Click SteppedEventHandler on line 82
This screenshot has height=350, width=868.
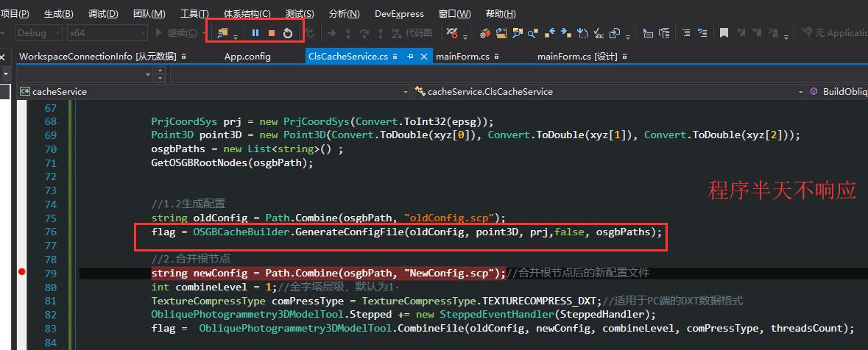(497, 315)
